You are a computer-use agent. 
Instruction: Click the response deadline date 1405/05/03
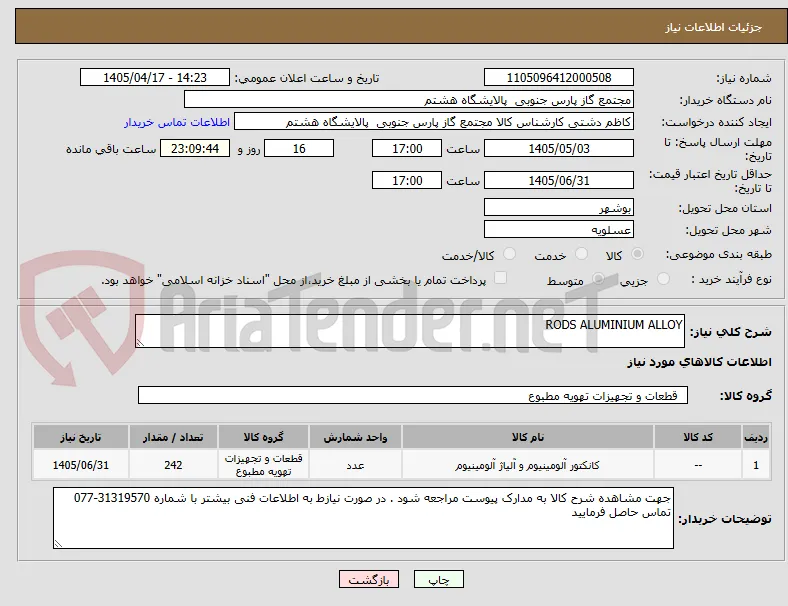click(559, 149)
